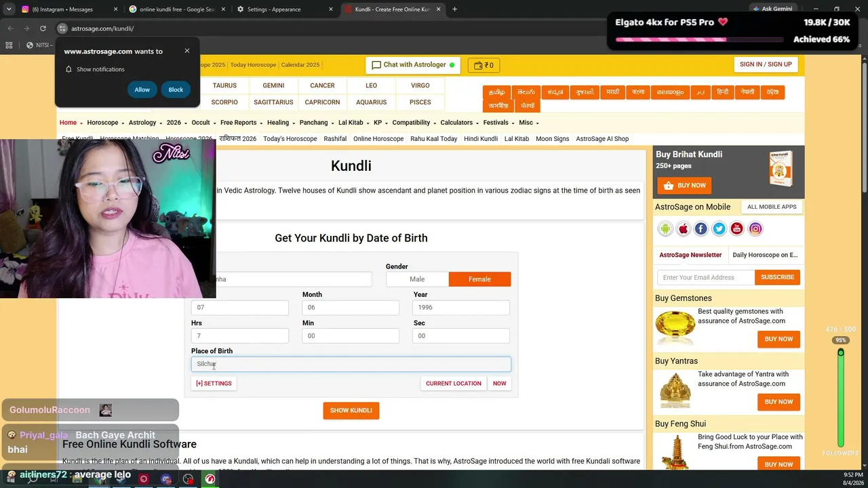Open AstroSage Newsletter tab
Viewport: 868px width, 488px height.
tap(690, 255)
